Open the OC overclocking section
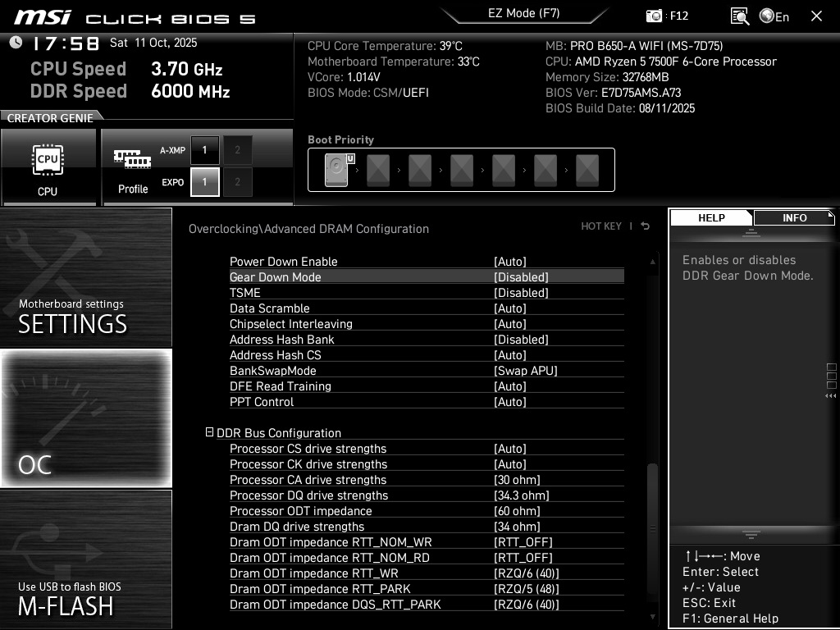 point(85,418)
